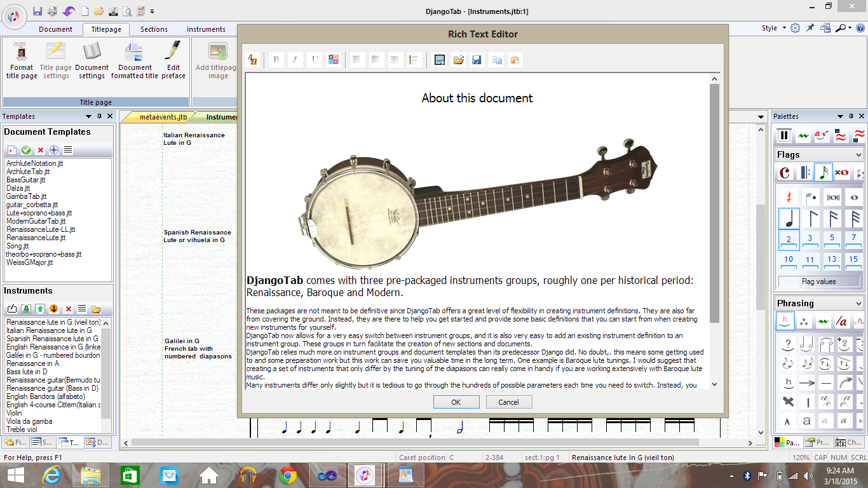Click the red delete icon under Instruments
The image size is (868, 488).
(x=68, y=309)
